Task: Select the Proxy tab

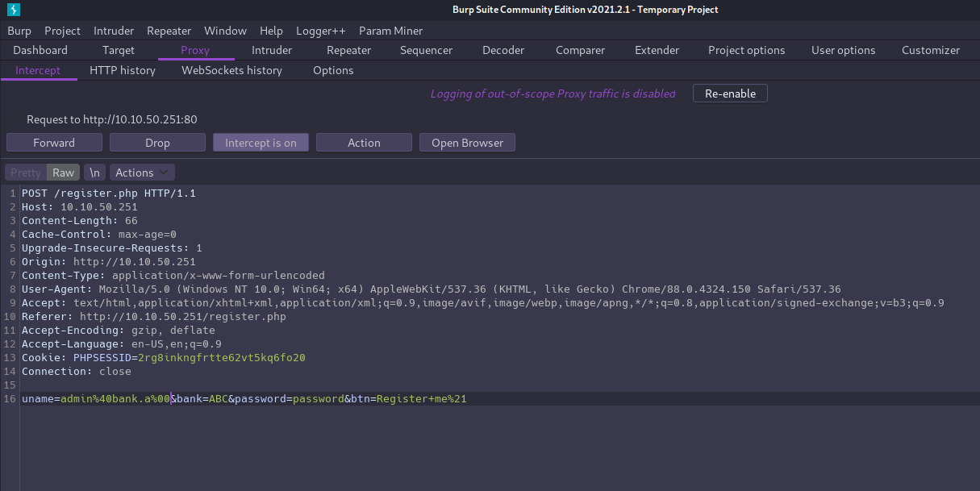Action: [x=195, y=50]
